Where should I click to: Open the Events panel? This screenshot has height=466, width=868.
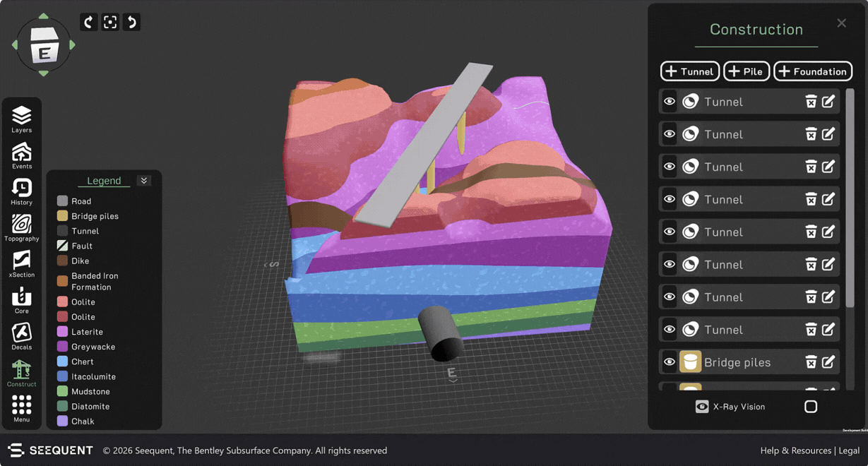coord(22,155)
